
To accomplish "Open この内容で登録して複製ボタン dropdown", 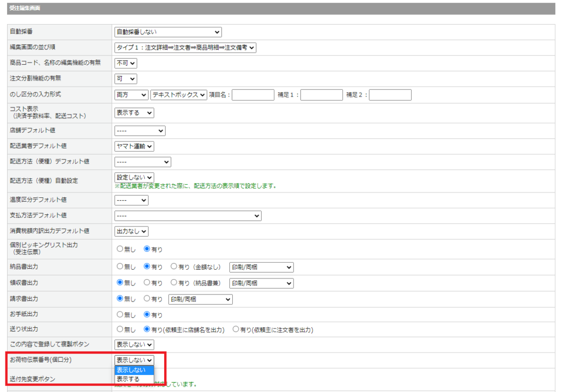I will pyautogui.click(x=134, y=344).
